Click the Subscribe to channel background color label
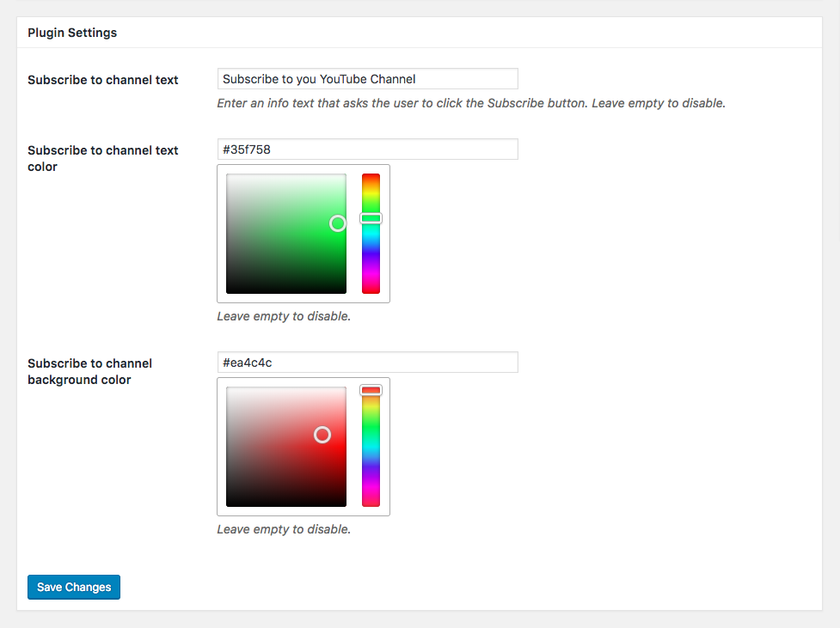This screenshot has width=840, height=628. [90, 371]
